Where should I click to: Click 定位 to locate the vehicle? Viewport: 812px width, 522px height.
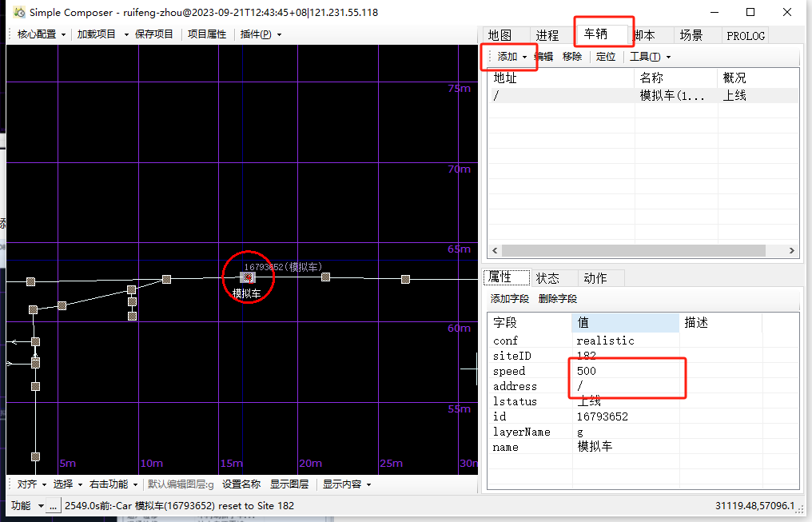606,57
